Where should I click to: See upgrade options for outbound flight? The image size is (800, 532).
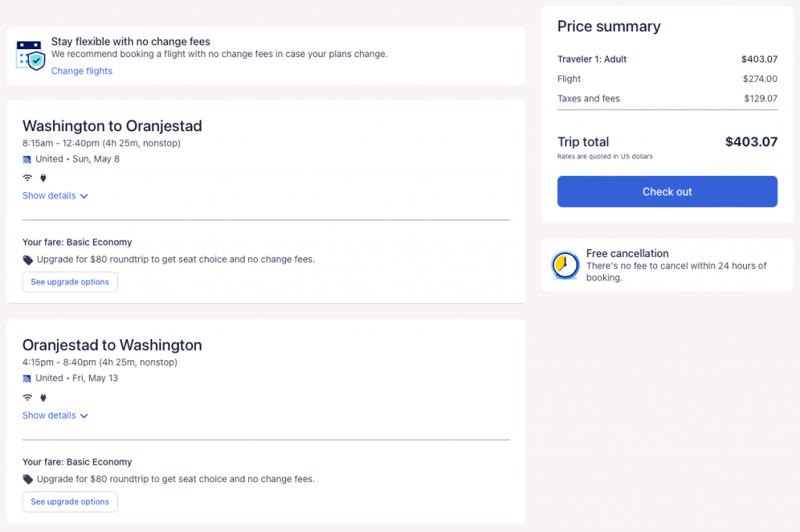pyautogui.click(x=70, y=282)
